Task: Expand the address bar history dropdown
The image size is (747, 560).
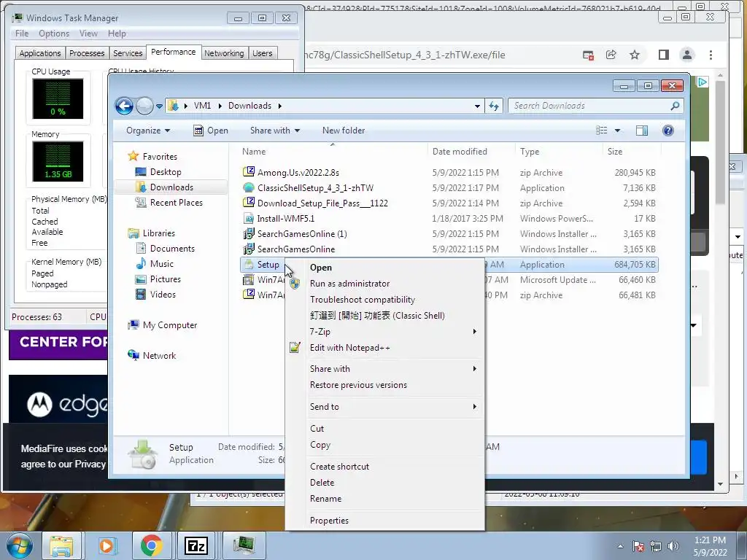Action: tap(477, 106)
